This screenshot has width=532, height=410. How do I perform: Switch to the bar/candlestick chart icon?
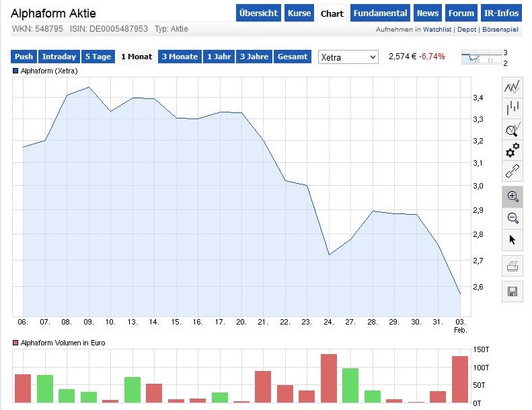pos(512,108)
